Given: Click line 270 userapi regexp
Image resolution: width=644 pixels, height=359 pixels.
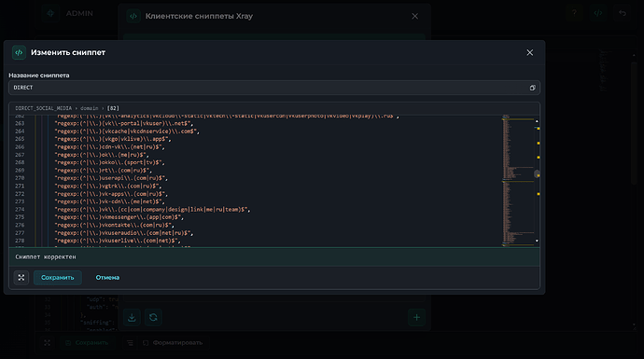Looking at the screenshot, I should coord(111,178).
